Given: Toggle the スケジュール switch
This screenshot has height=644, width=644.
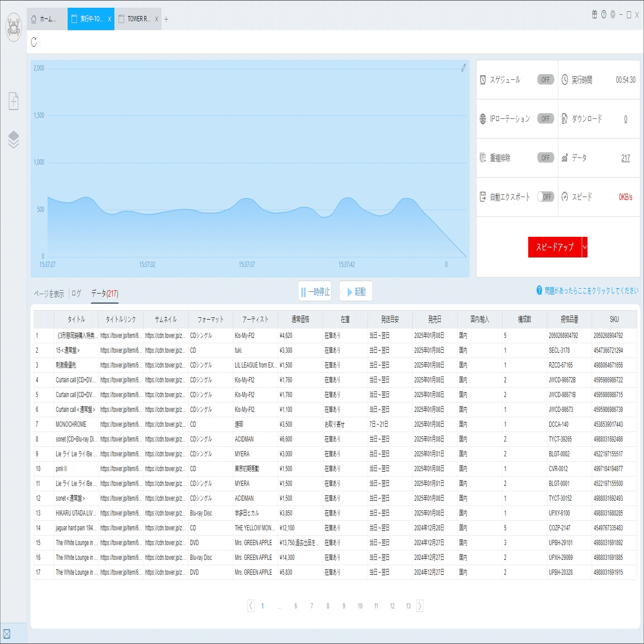Looking at the screenshot, I should point(545,80).
